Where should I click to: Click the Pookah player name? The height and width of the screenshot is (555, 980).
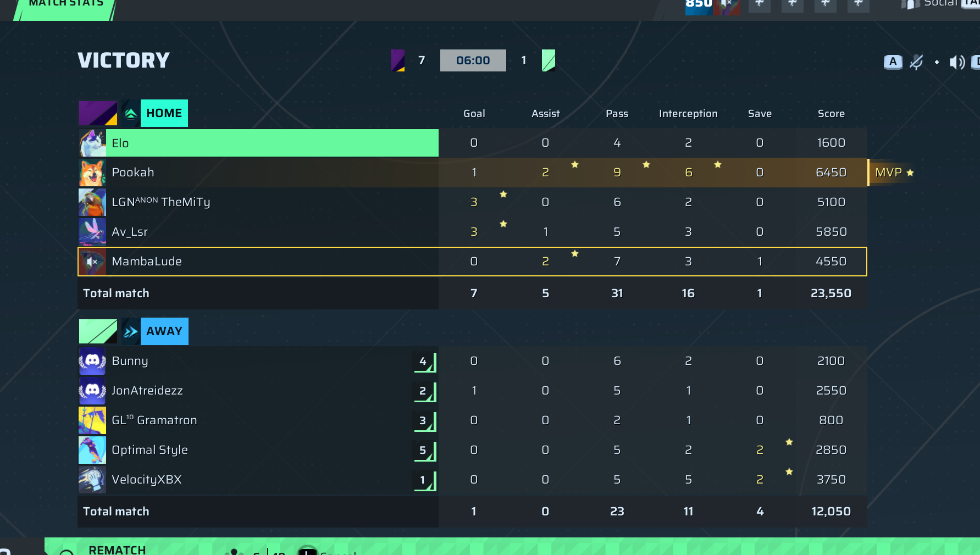pyautogui.click(x=133, y=173)
